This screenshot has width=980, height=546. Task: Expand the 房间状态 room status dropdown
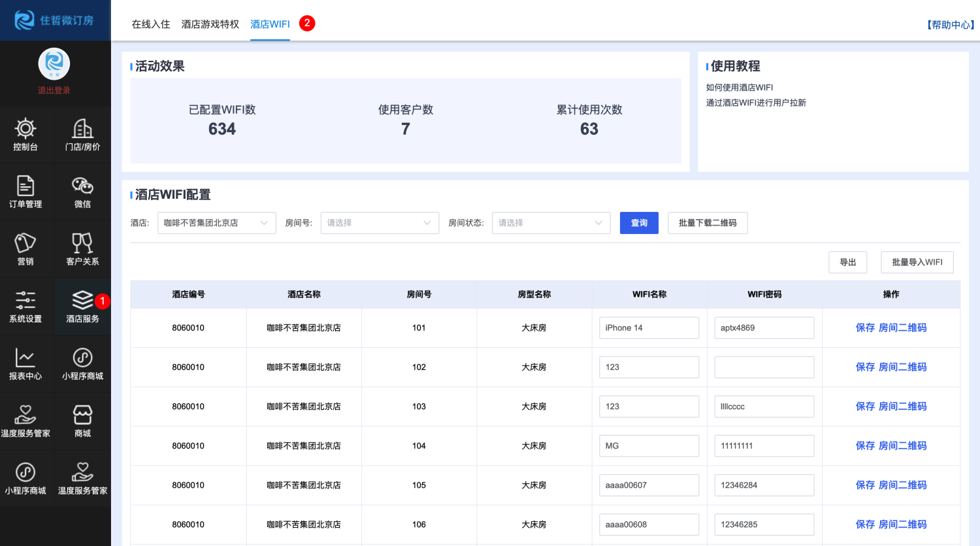551,223
